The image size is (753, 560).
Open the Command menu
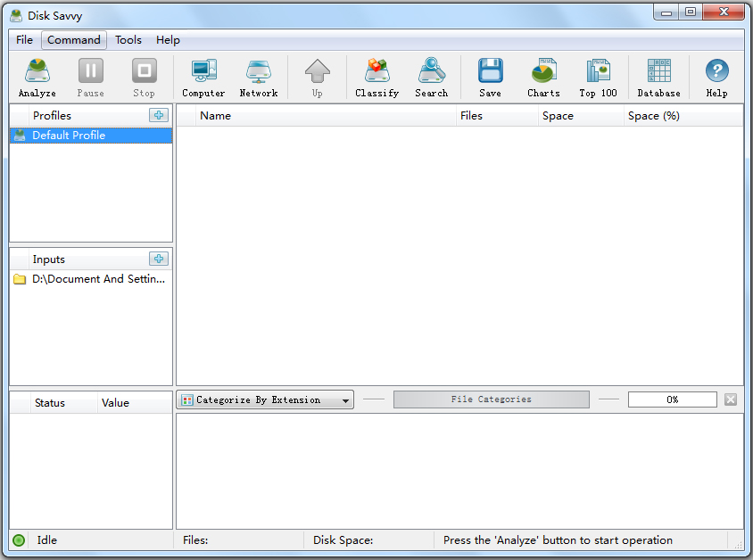click(x=73, y=39)
